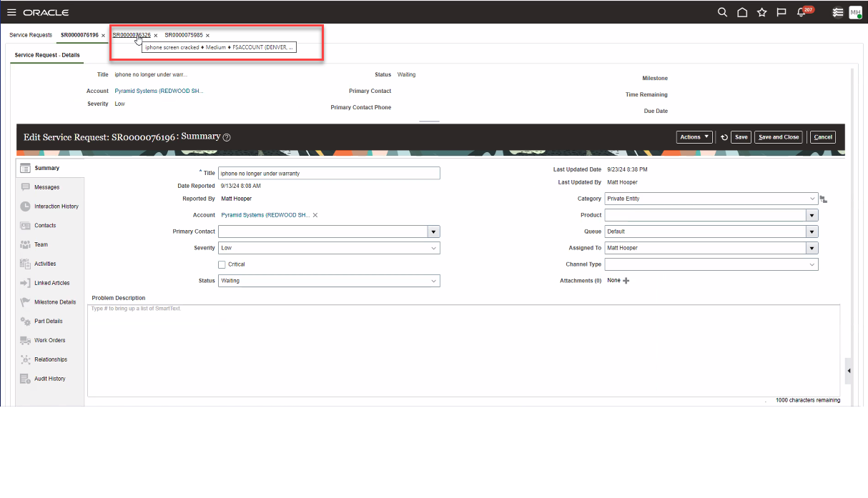The image size is (868, 498).
Task: Select the Service Requests tab
Action: (x=29, y=34)
